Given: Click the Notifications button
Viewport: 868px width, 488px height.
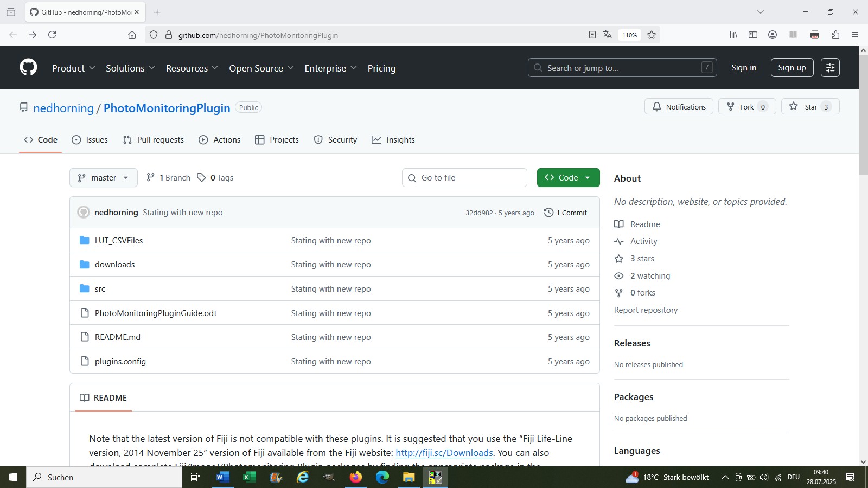Looking at the screenshot, I should [x=679, y=107].
